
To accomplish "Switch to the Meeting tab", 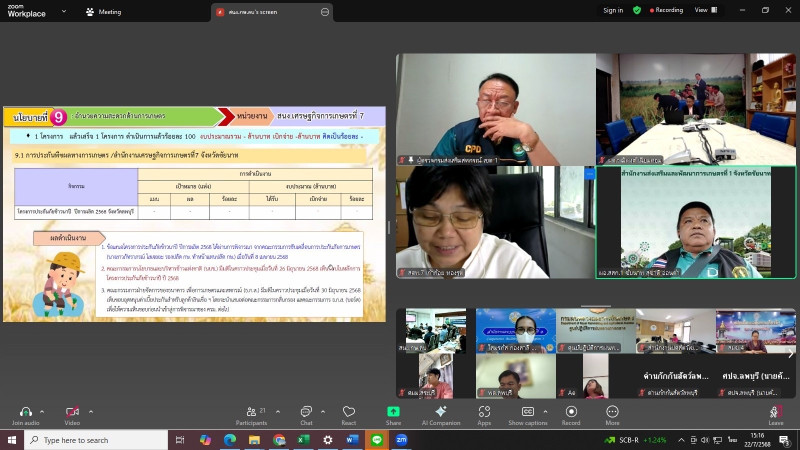I will tap(104, 12).
